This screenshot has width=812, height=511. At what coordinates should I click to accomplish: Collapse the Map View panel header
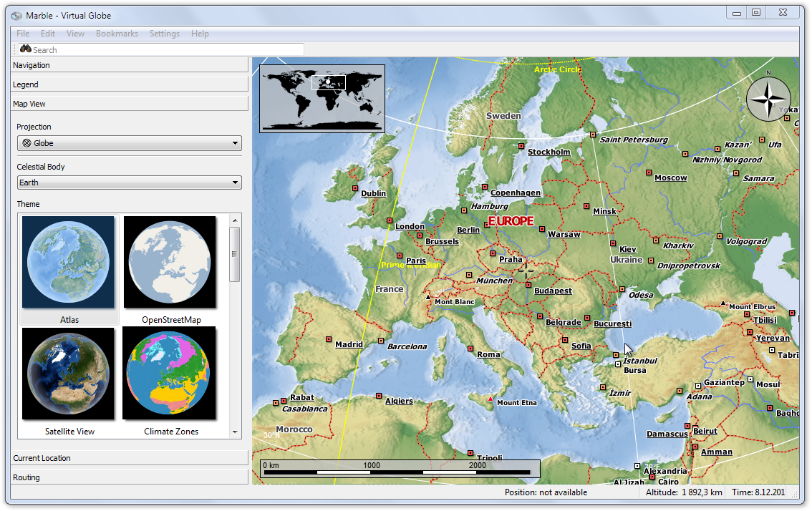tap(130, 104)
